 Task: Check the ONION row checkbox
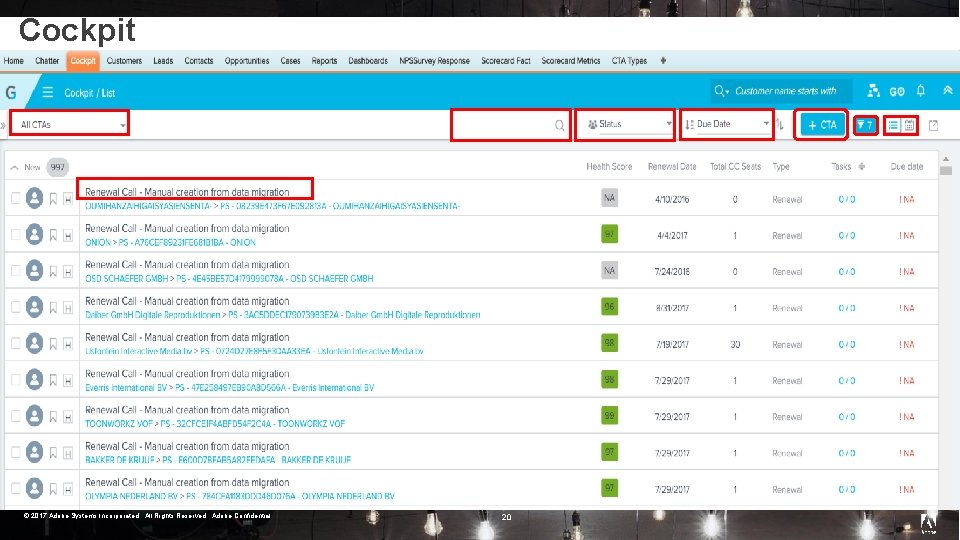tap(15, 234)
